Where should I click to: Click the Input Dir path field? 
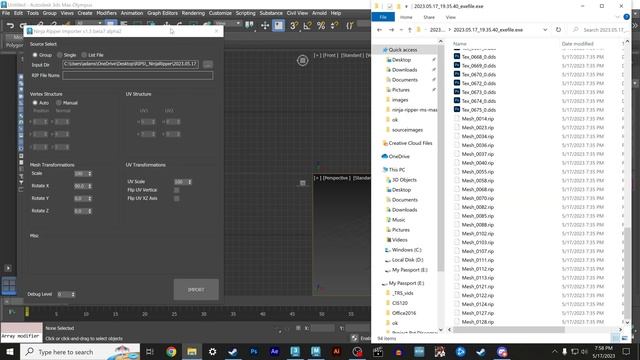coord(131,64)
